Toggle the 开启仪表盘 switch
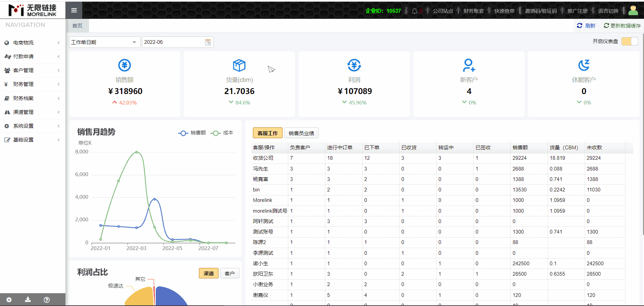 (x=629, y=41)
